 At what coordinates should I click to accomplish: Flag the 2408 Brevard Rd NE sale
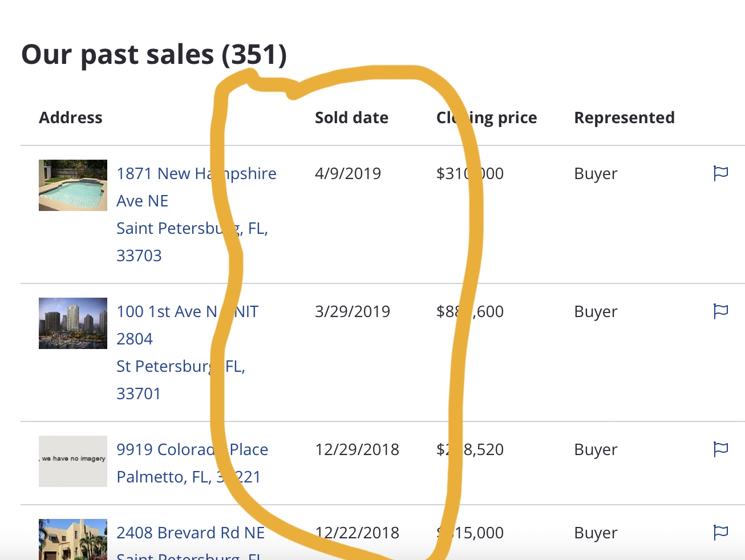click(x=720, y=533)
